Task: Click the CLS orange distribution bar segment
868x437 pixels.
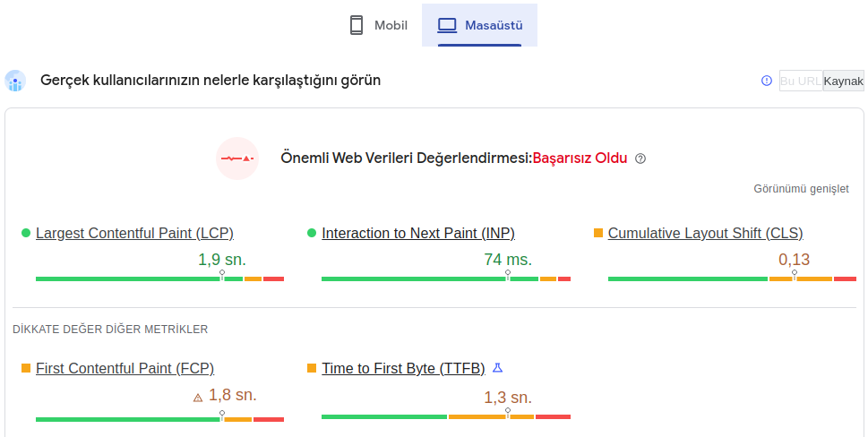Action: pyautogui.click(x=801, y=278)
